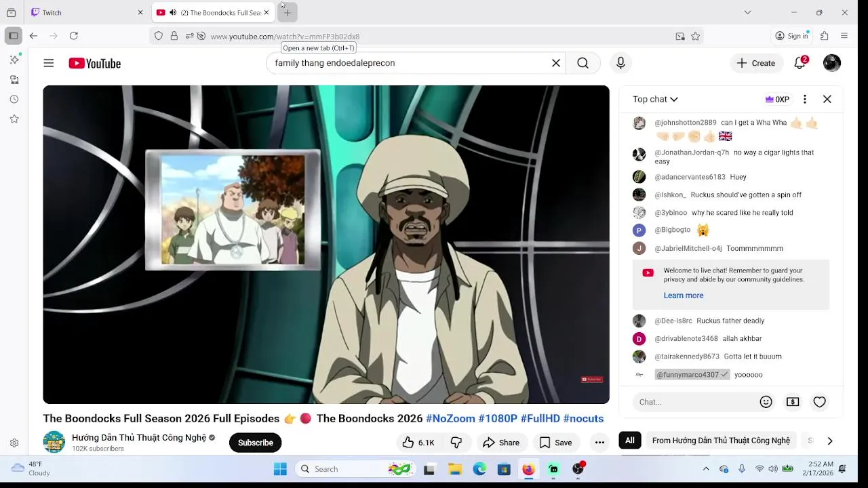This screenshot has height=488, width=868.
Task: Bookmark this page with star
Action: pos(695,37)
